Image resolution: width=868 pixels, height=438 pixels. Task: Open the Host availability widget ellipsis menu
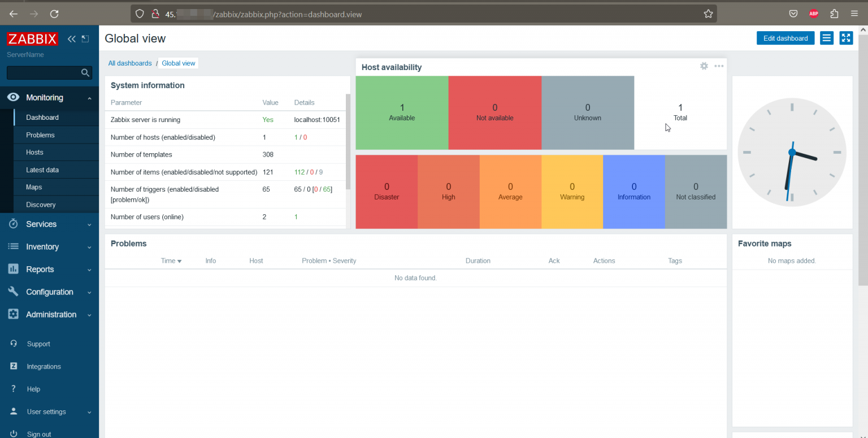point(719,66)
